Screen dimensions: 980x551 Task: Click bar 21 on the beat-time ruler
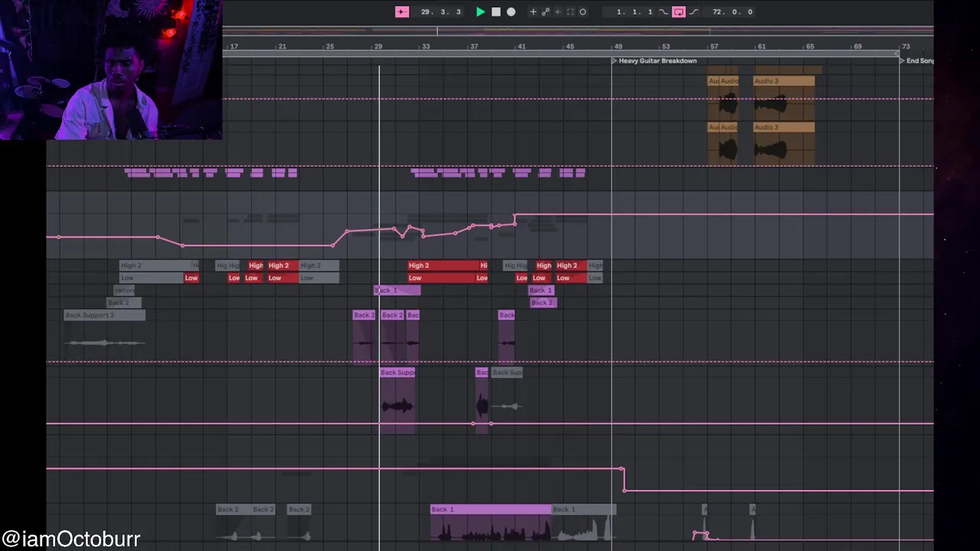[x=282, y=47]
